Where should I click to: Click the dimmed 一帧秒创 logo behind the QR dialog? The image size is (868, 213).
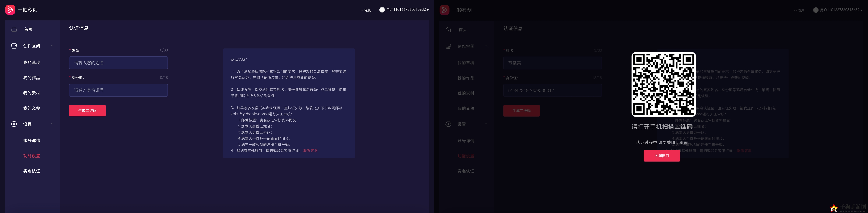[445, 10]
